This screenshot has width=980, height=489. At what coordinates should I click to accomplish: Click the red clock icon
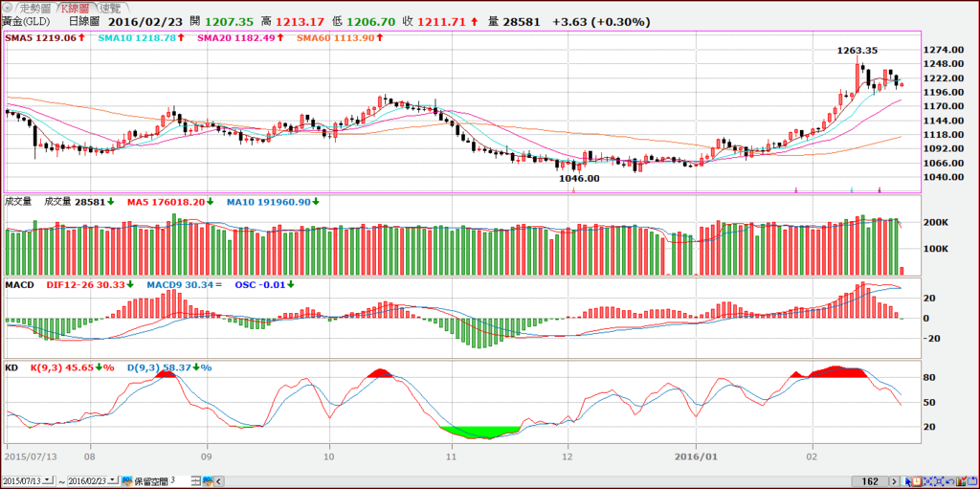pyautogui.click(x=917, y=481)
